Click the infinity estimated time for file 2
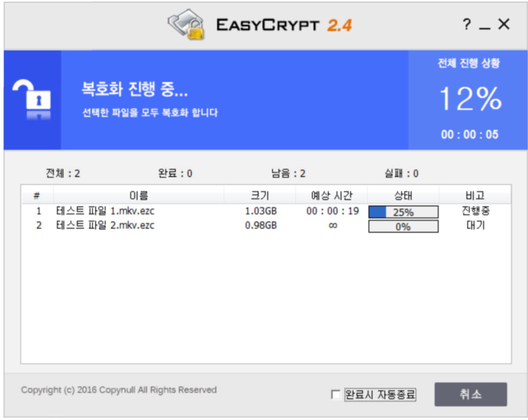 [x=333, y=226]
